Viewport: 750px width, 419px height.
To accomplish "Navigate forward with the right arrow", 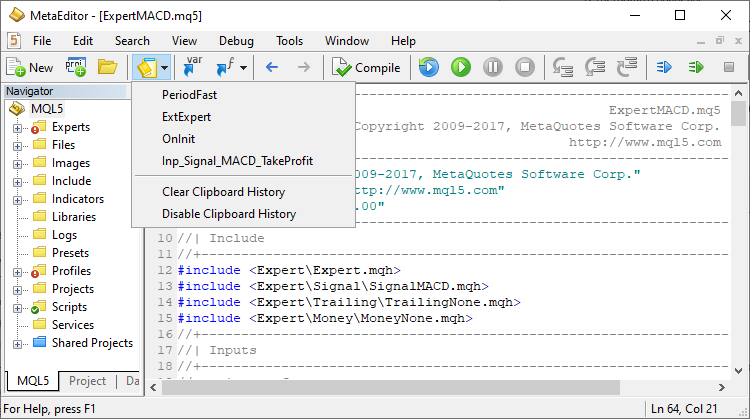I will (x=304, y=67).
